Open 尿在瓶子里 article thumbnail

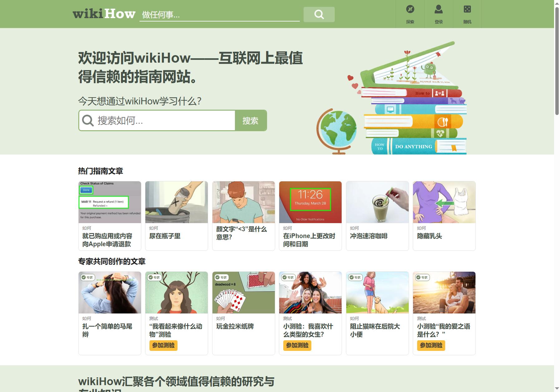(x=177, y=202)
